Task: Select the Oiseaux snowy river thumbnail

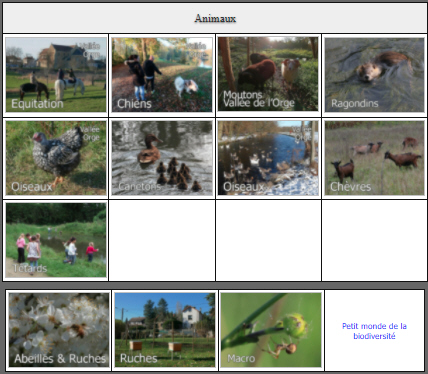Action: (x=268, y=158)
